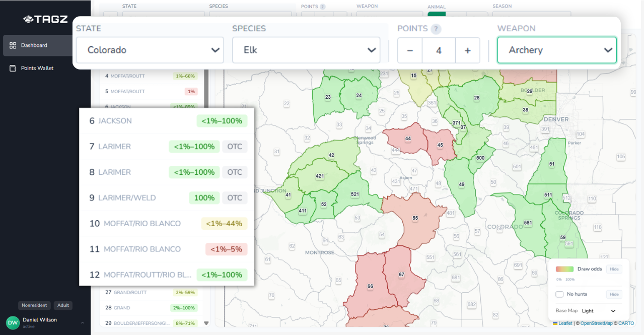
Task: Increase points with plus button
Action: click(x=467, y=50)
